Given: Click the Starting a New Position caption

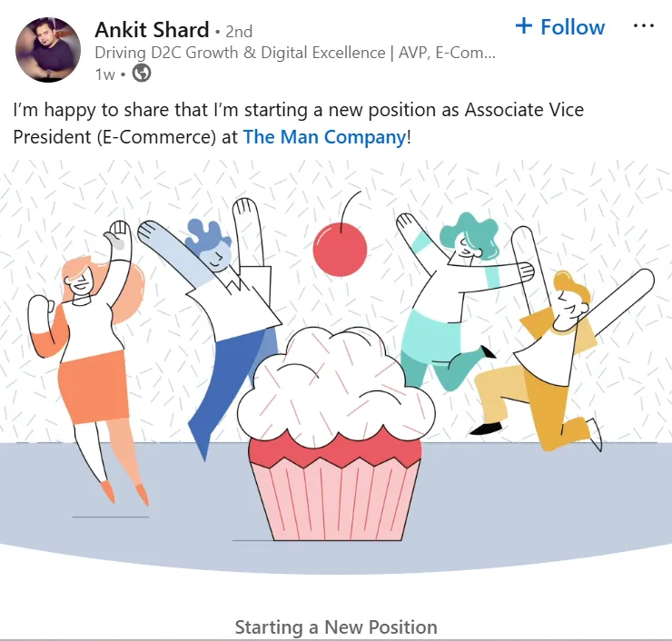Looking at the screenshot, I should [336, 626].
